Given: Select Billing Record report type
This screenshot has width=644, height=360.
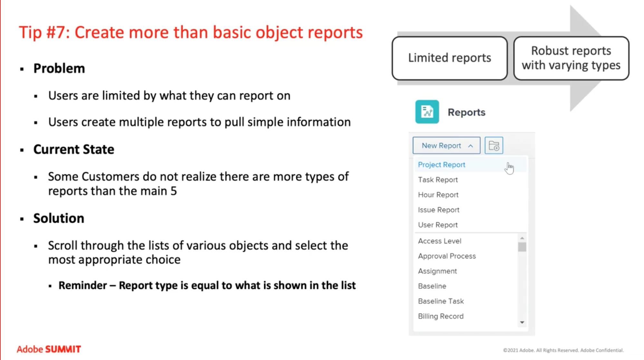Looking at the screenshot, I should point(440,317).
